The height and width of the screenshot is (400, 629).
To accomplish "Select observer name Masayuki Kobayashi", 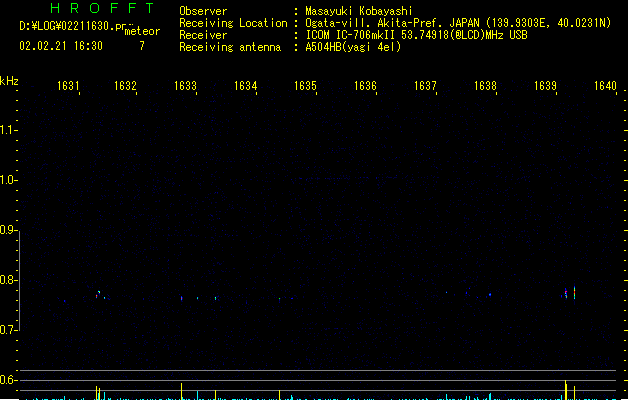I will 359,11.
